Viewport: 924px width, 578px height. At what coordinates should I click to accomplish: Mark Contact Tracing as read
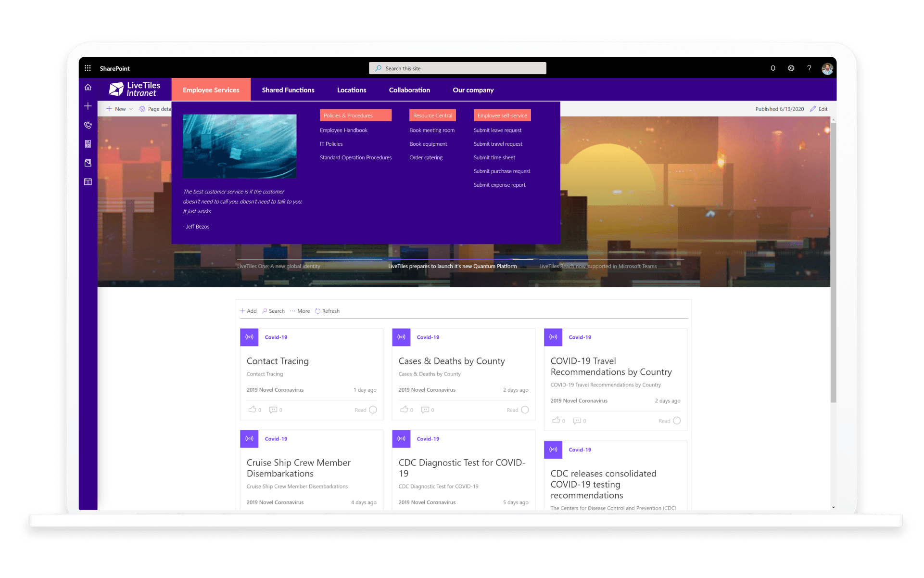tap(373, 410)
